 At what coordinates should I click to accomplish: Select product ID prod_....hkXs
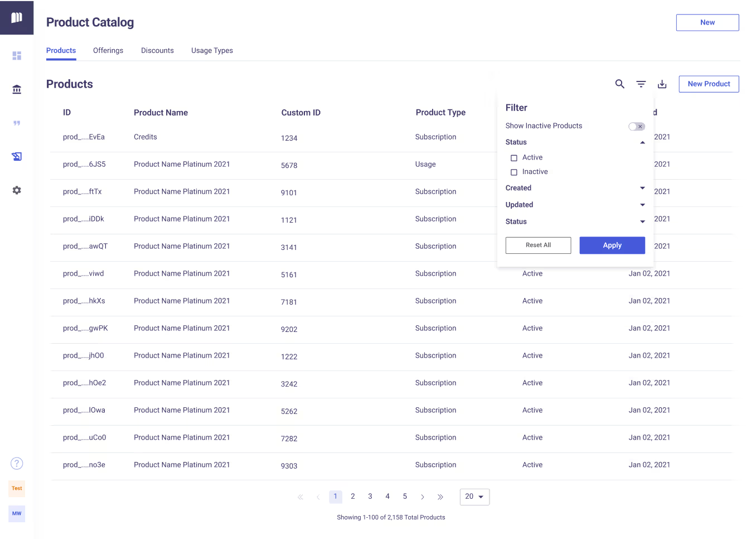pyautogui.click(x=84, y=301)
